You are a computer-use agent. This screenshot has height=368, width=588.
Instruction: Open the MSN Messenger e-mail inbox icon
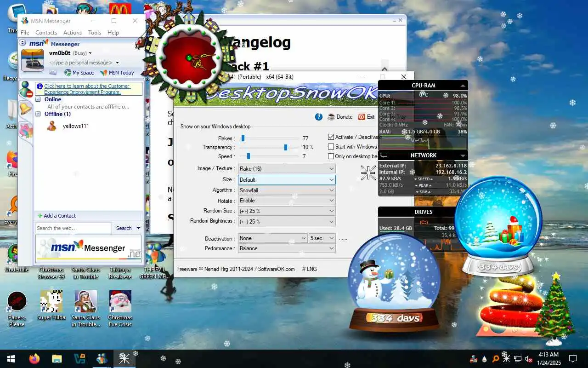53,73
